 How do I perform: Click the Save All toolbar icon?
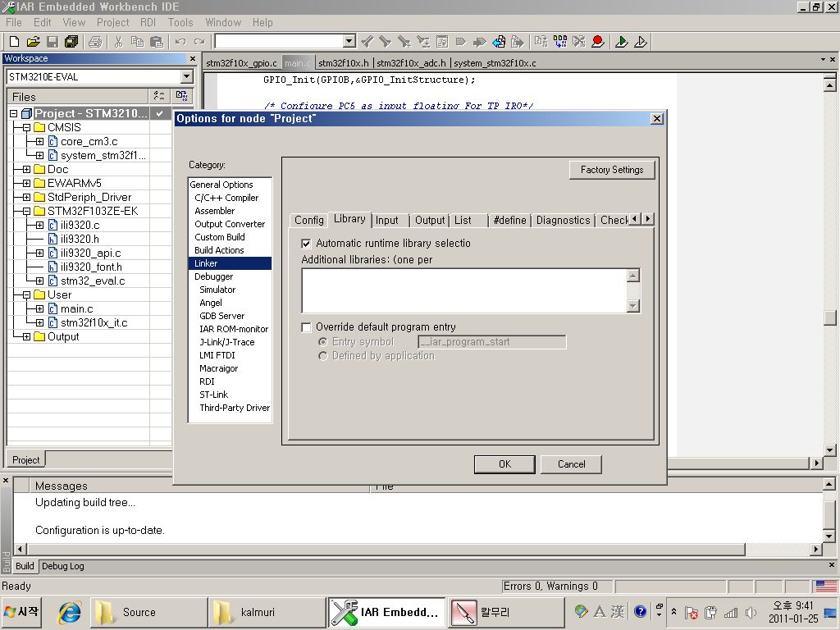point(71,41)
